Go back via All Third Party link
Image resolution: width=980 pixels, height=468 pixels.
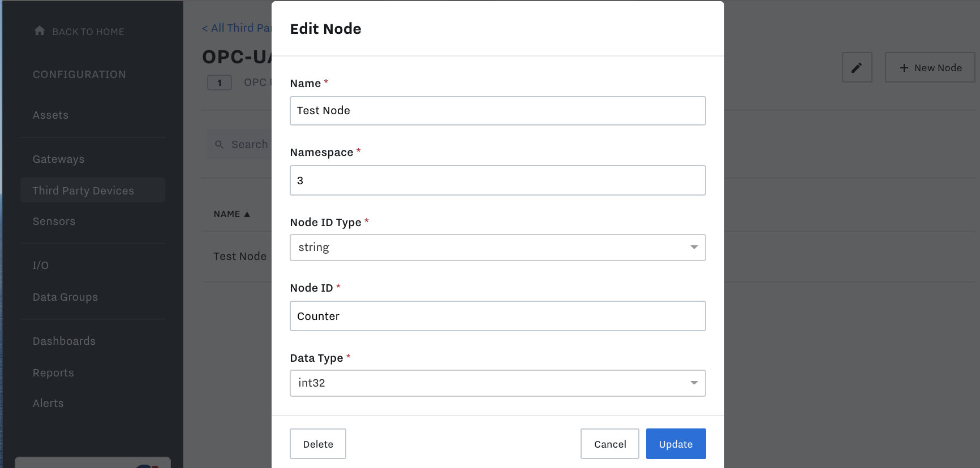(x=237, y=28)
